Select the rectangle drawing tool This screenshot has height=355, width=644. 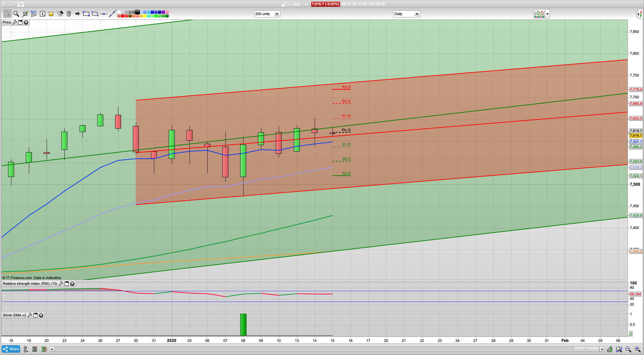[x=86, y=14]
